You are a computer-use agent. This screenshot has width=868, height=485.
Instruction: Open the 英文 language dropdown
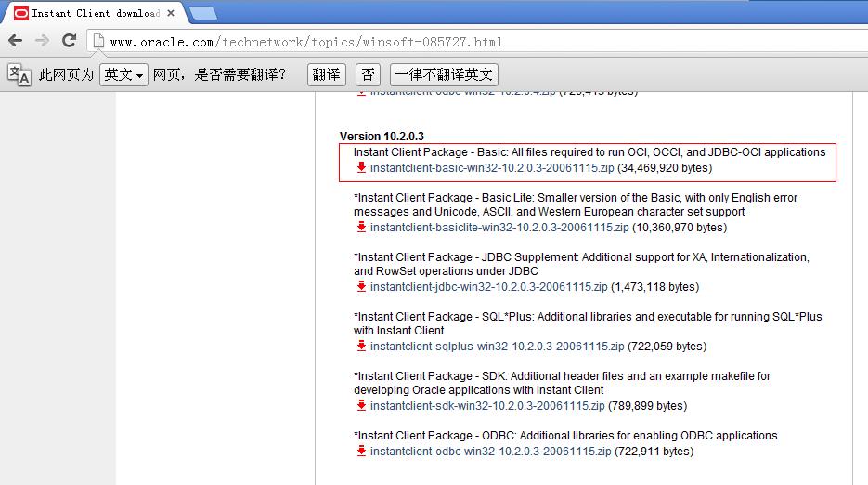[123, 75]
